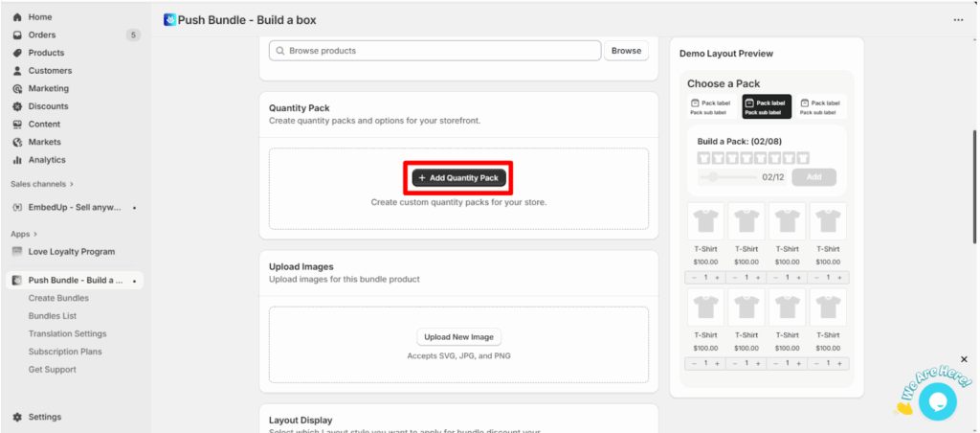Screen dimensions: 980x433
Task: Click the Home icon in sidebar
Action: [x=17, y=17]
